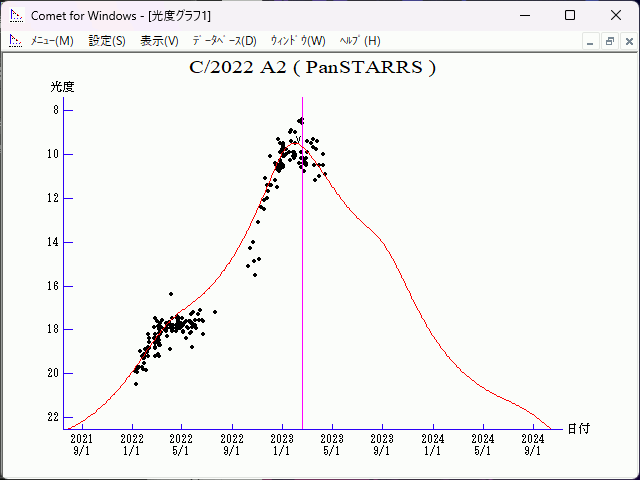Open the 設定(S) settings menu
This screenshot has width=640, height=480.
point(107,41)
